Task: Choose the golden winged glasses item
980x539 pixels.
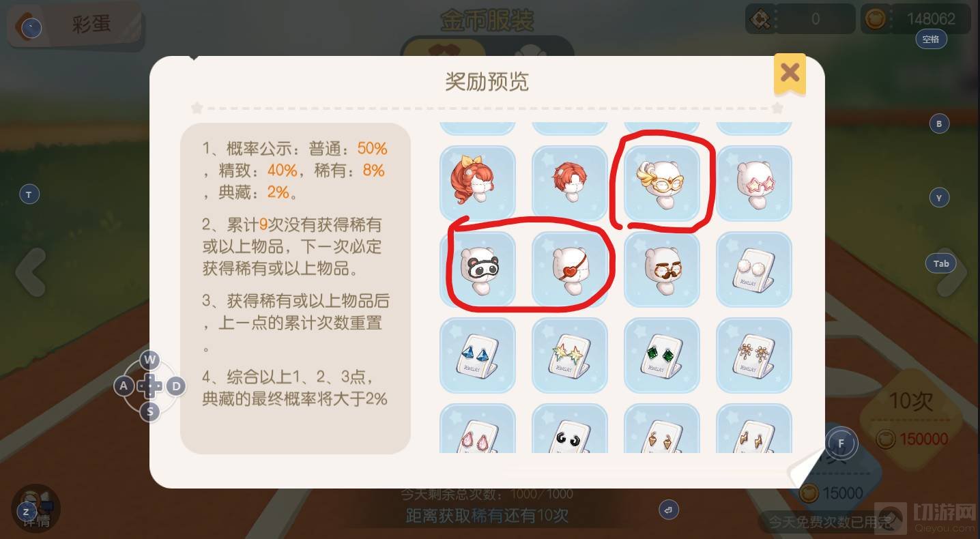Action: (662, 183)
